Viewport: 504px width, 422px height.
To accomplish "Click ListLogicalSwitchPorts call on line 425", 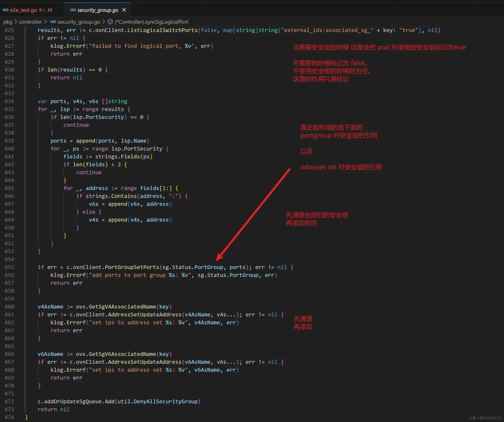I will (x=162, y=30).
